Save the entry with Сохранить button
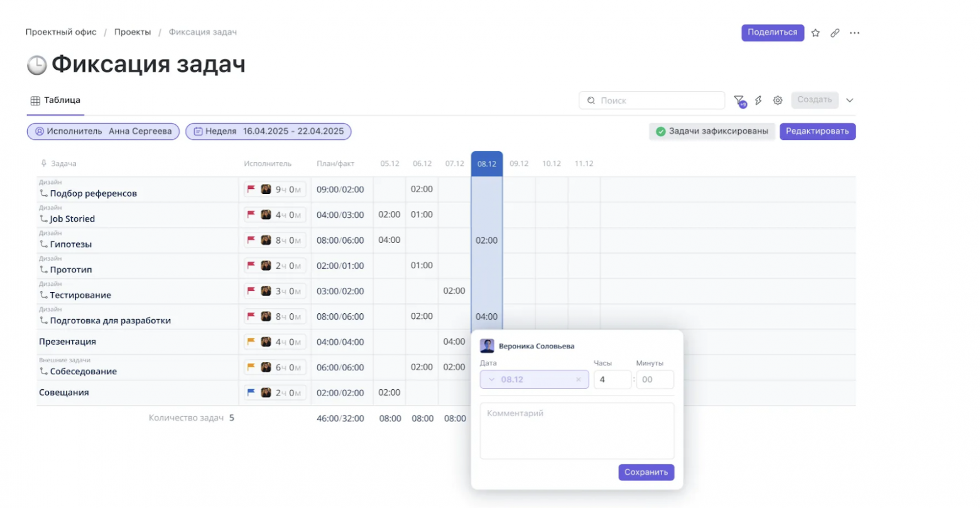This screenshot has height=508, width=980. pos(646,472)
